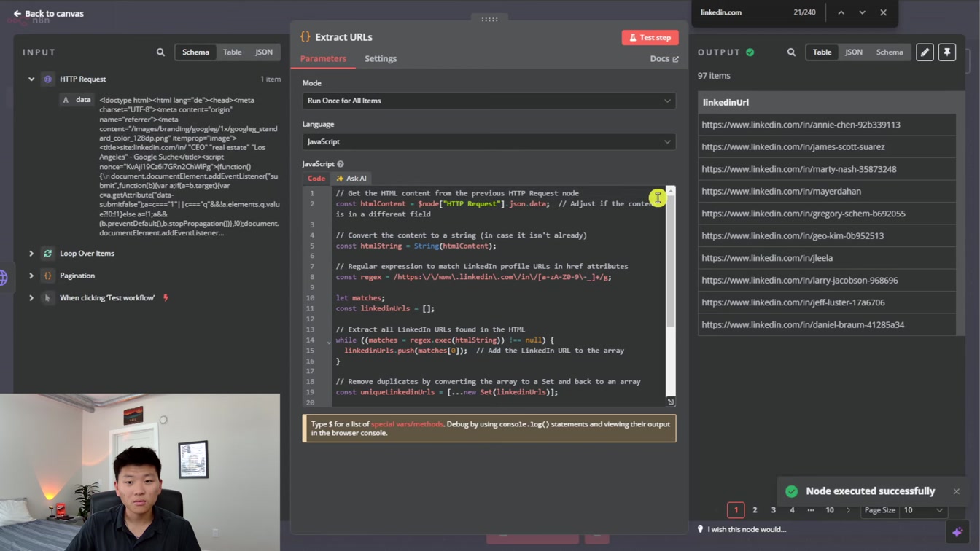The height and width of the screenshot is (551, 980).
Task: Open the Ask AI tab
Action: 351,179
